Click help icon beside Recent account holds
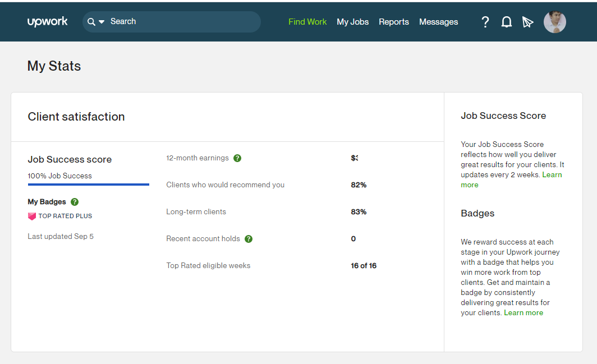This screenshot has width=597, height=364. coord(249,239)
